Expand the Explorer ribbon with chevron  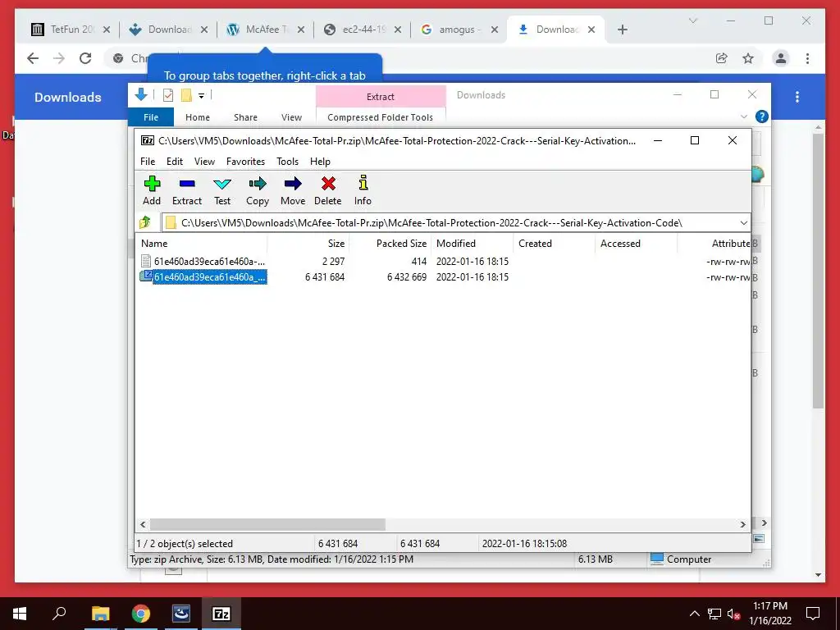[x=743, y=116]
